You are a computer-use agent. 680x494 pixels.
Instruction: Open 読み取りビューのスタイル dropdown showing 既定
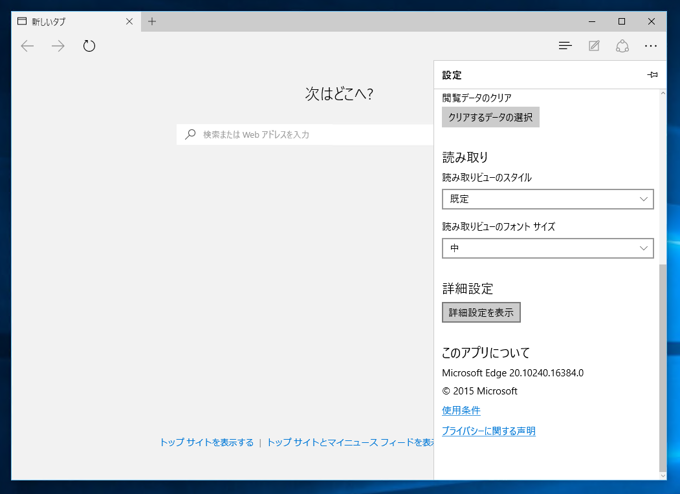pyautogui.click(x=548, y=199)
